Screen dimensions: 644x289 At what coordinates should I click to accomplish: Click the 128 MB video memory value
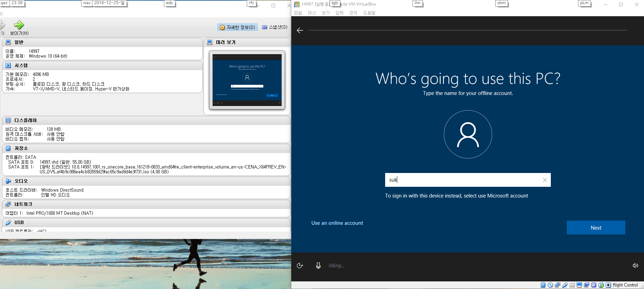tap(53, 129)
